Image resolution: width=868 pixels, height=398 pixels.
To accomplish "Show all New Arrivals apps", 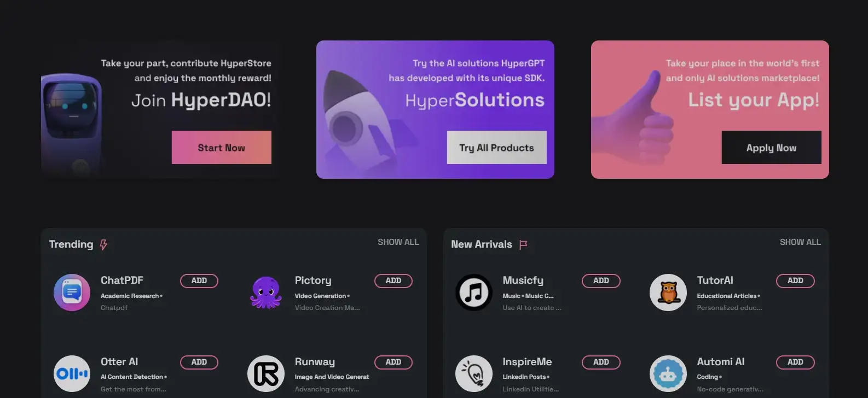I will [x=800, y=242].
